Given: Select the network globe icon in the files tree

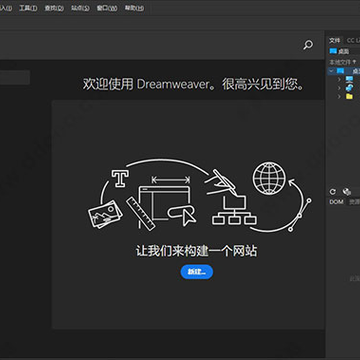Looking at the screenshot, I should pos(349,88).
